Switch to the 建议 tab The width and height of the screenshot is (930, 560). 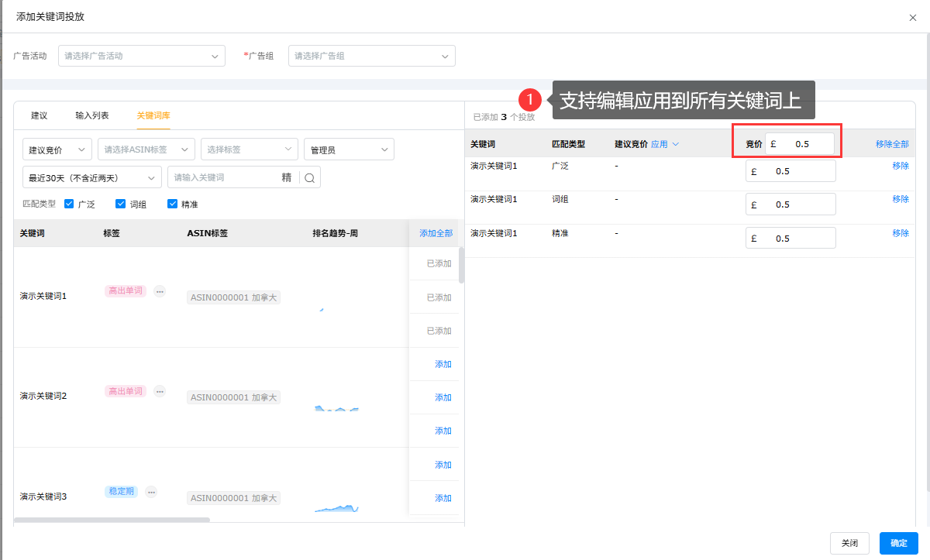(x=40, y=115)
